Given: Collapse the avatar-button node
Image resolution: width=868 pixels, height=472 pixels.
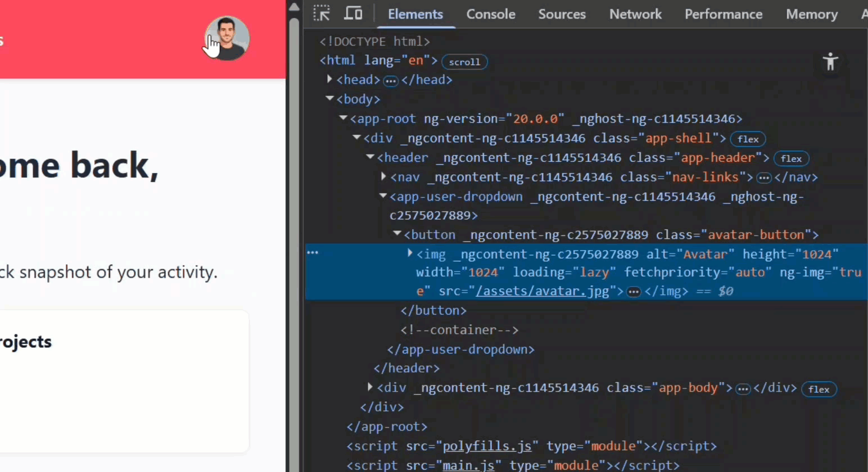Looking at the screenshot, I should [397, 233].
